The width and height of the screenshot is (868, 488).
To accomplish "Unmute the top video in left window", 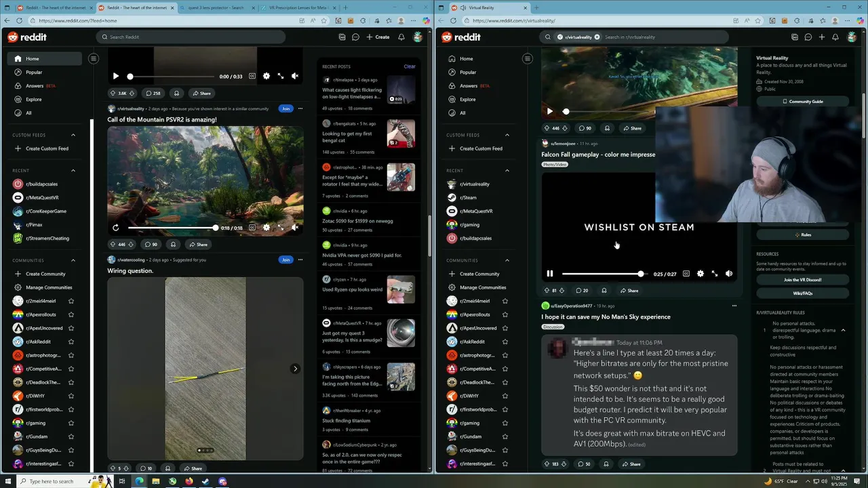I will 295,77.
